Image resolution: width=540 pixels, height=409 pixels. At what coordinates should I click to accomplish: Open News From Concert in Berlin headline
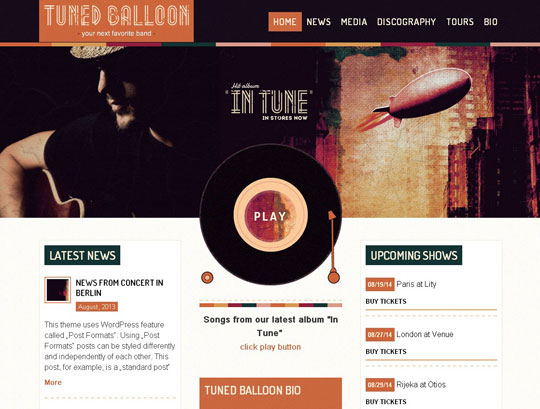coord(119,288)
